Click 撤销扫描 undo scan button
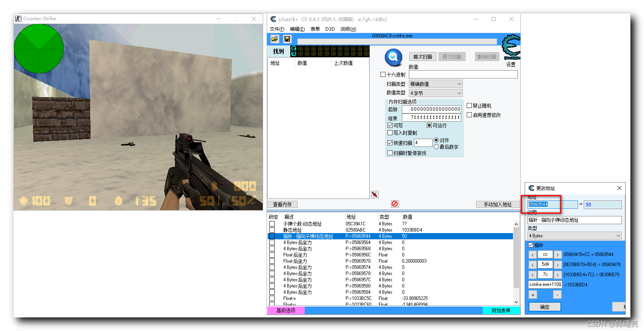 [487, 57]
